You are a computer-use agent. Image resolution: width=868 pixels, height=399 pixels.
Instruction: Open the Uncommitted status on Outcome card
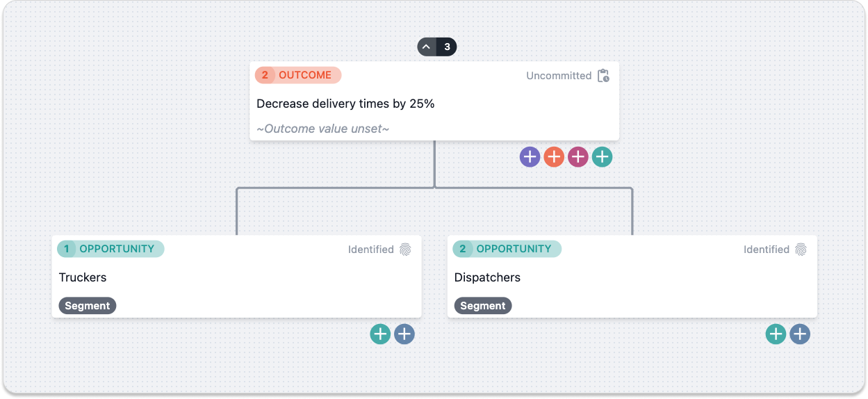point(559,76)
